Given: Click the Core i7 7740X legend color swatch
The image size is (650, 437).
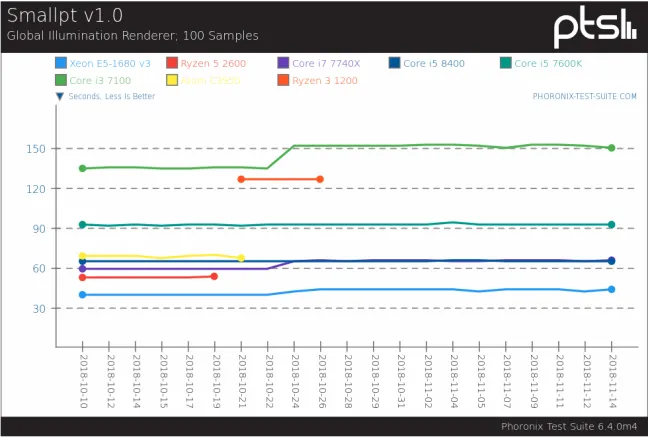Looking at the screenshot, I should (x=283, y=63).
